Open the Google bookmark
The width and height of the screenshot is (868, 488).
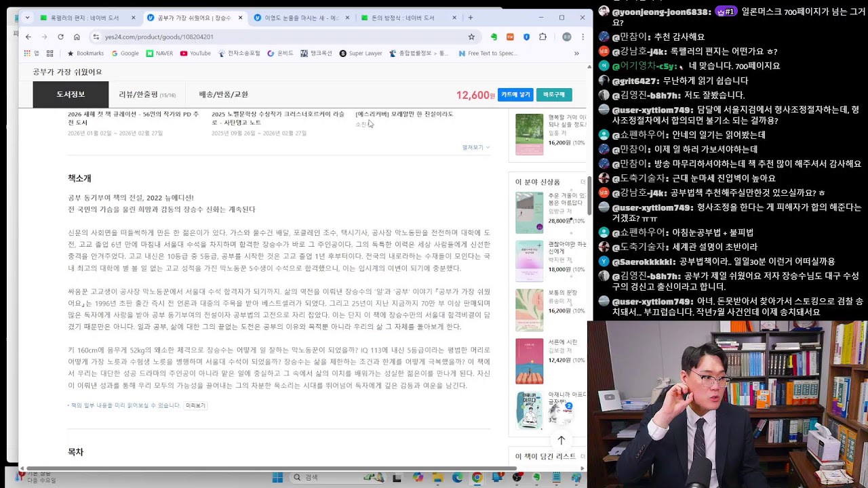click(125, 54)
